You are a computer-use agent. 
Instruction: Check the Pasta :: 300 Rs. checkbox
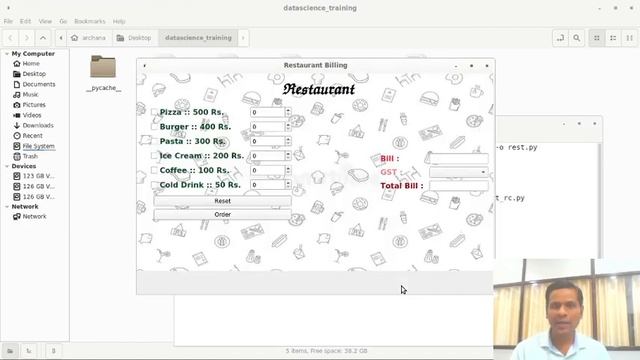pos(154,141)
